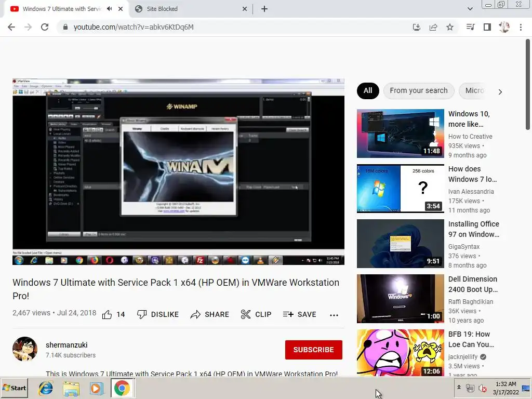Bookmark this page with the star icon
Viewport: 532px width, 399px height.
450,27
